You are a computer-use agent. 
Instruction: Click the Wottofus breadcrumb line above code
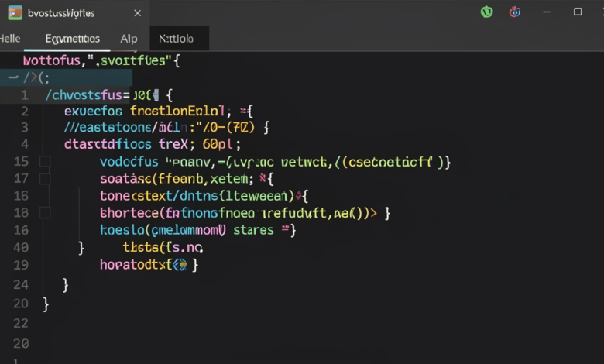tap(101, 60)
